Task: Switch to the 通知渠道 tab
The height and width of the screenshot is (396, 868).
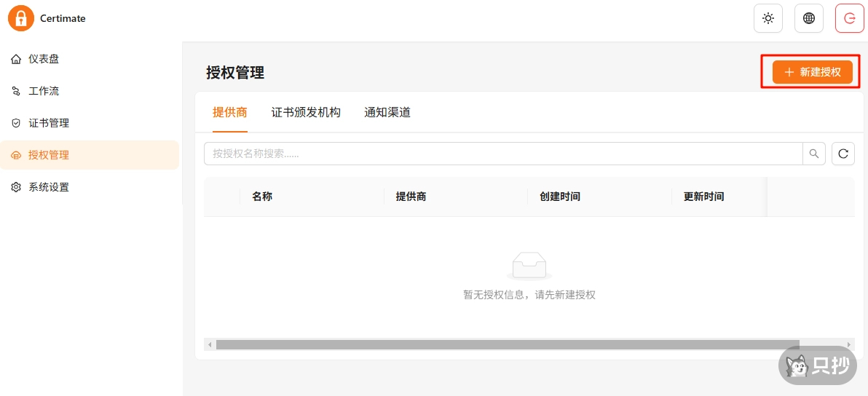Action: pyautogui.click(x=387, y=112)
